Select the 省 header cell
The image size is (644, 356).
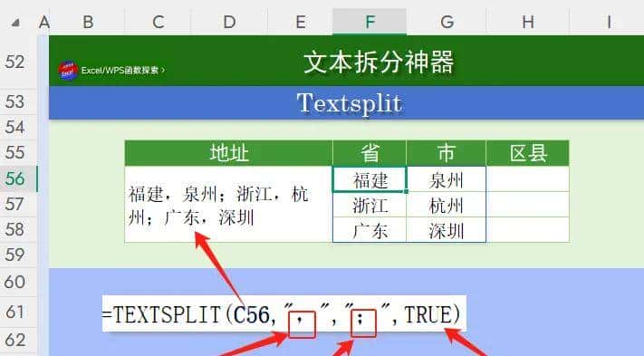(370, 153)
